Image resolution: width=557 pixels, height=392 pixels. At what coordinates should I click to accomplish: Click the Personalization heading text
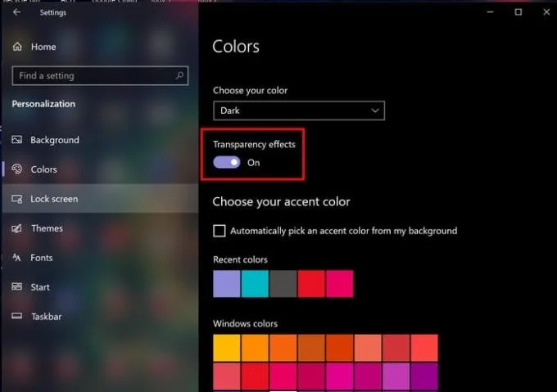click(x=43, y=104)
